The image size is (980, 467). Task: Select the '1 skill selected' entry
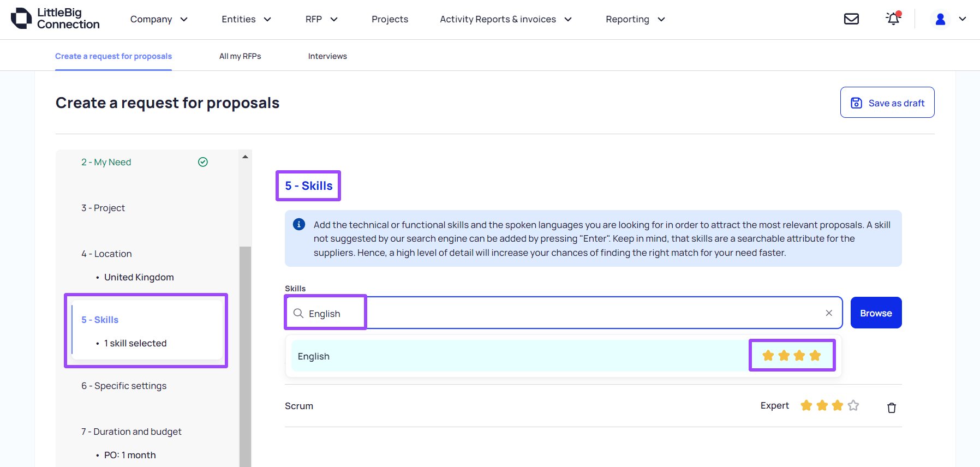click(135, 343)
